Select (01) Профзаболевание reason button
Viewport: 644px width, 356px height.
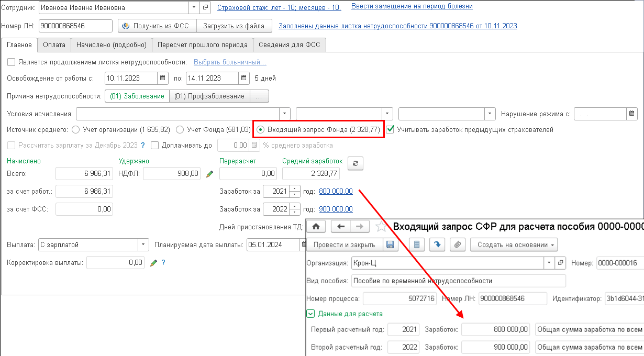pyautogui.click(x=209, y=96)
